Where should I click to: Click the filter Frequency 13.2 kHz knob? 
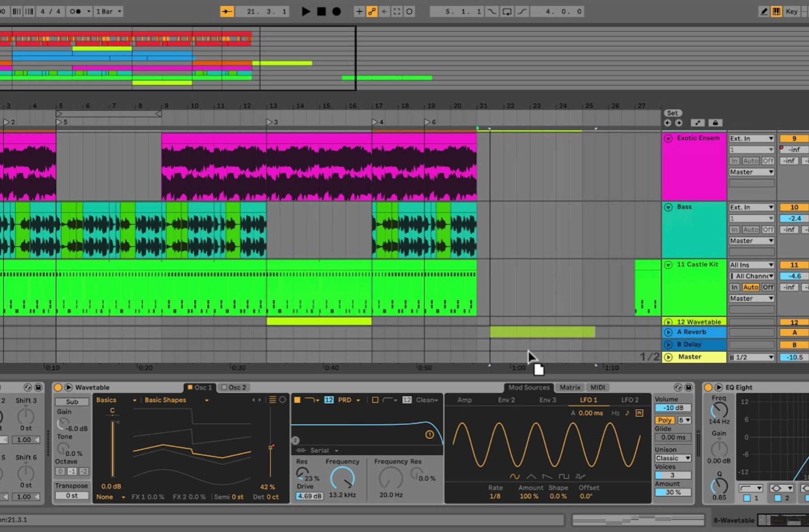pyautogui.click(x=342, y=478)
